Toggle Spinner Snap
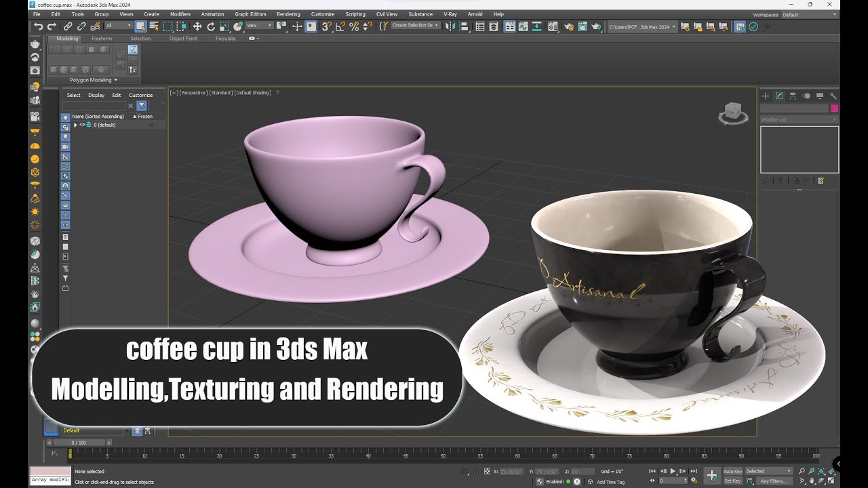This screenshot has height=488, width=868. [x=368, y=26]
